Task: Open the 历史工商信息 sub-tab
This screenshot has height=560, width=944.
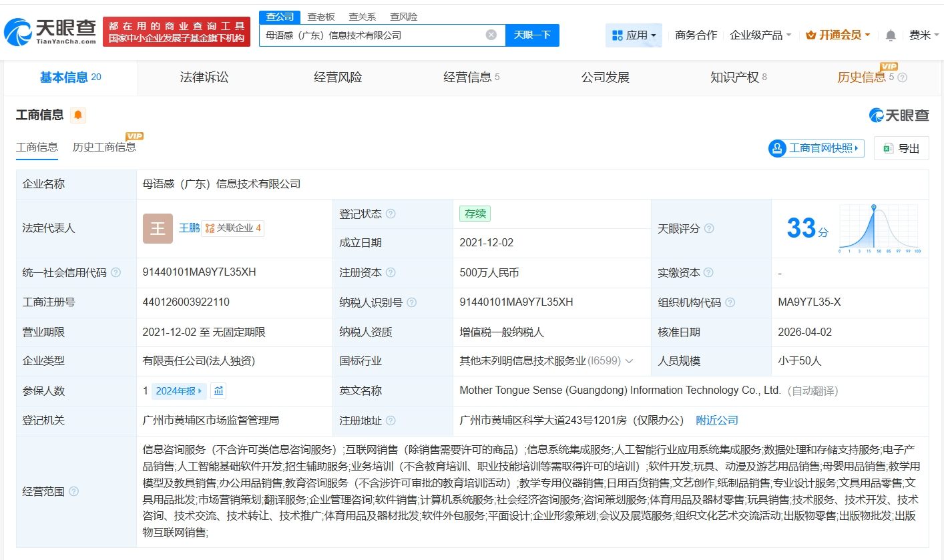Action: coord(104,147)
